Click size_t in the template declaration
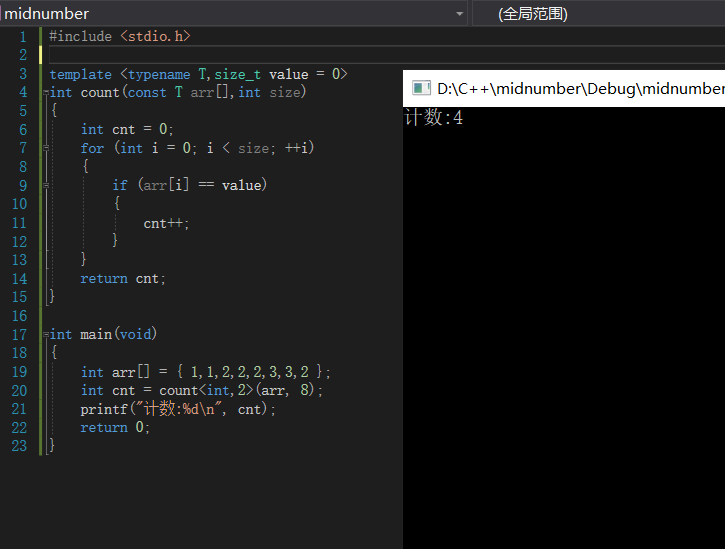Image resolution: width=725 pixels, height=549 pixels. coord(237,74)
